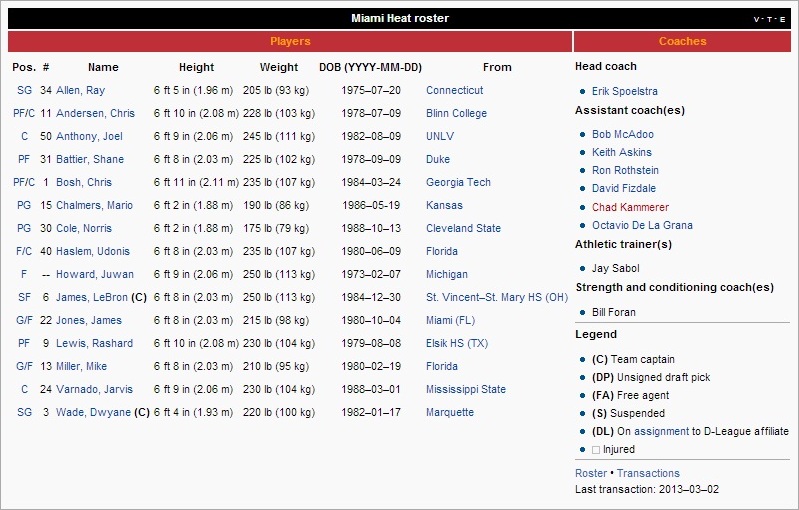The height and width of the screenshot is (510, 799).
Task: Open head coach Erik Spoelstra's page
Action: (x=625, y=91)
